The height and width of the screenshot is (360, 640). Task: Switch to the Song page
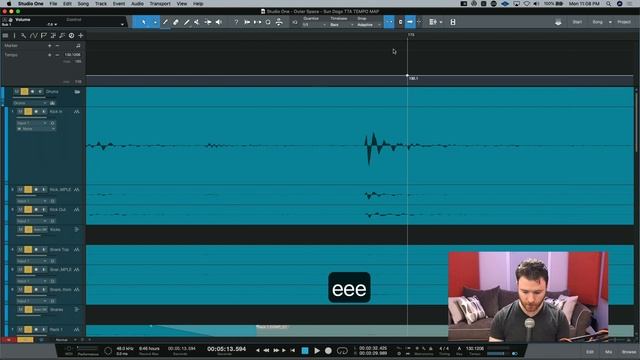598,22
